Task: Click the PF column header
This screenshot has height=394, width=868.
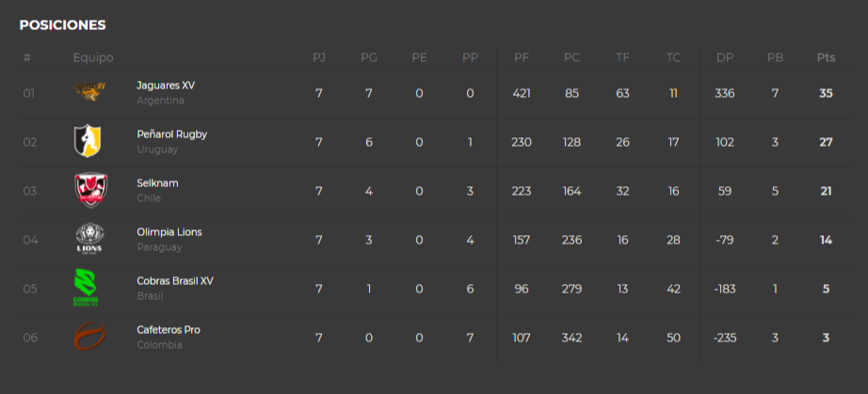Action: [x=522, y=57]
